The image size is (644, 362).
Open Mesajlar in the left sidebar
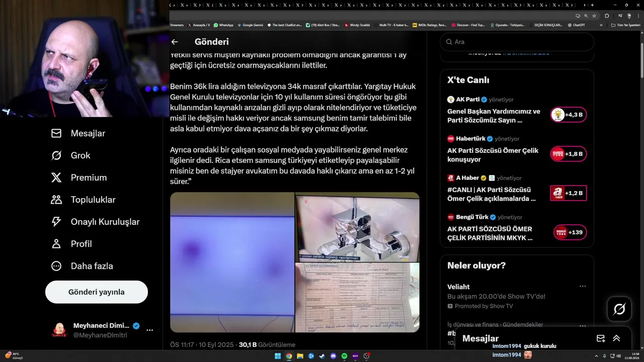[x=78, y=133]
